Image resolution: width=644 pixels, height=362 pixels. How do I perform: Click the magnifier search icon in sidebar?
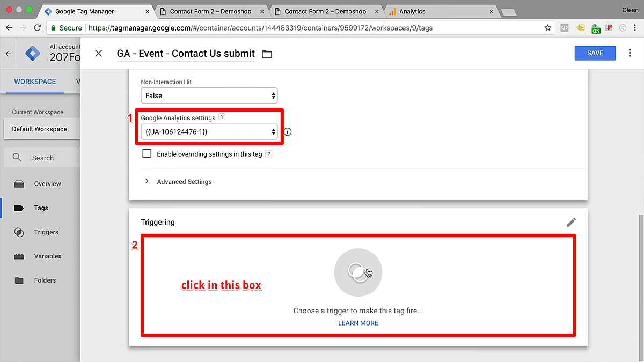tap(17, 158)
